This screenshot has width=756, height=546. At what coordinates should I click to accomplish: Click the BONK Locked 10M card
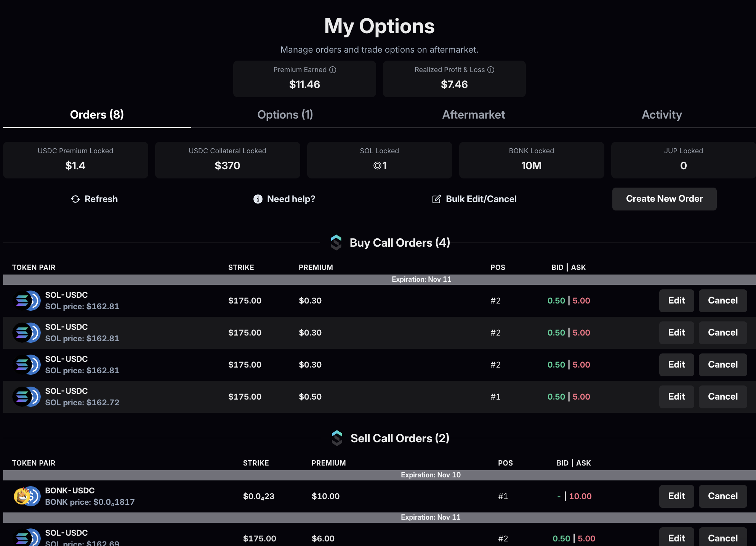click(x=531, y=160)
